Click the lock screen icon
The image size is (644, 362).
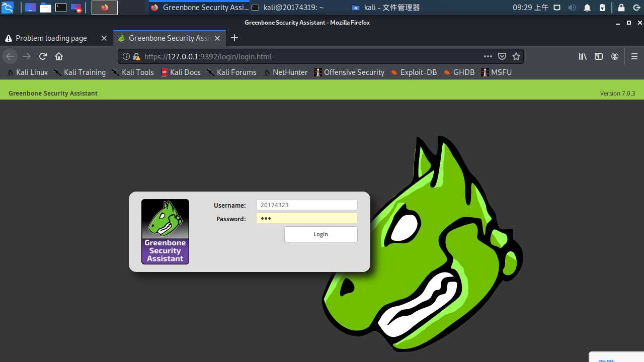[621, 8]
